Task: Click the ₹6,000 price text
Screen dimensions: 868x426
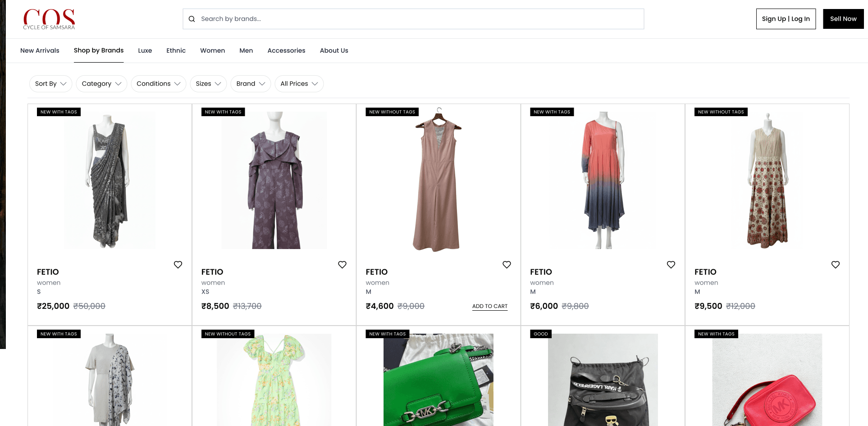Action: pyautogui.click(x=544, y=306)
